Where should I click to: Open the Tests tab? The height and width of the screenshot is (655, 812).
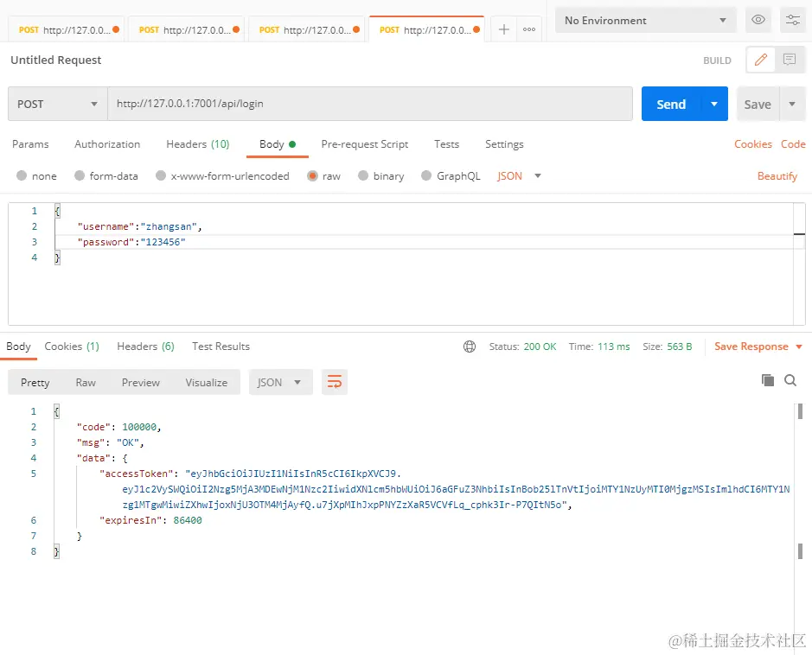pyautogui.click(x=446, y=143)
